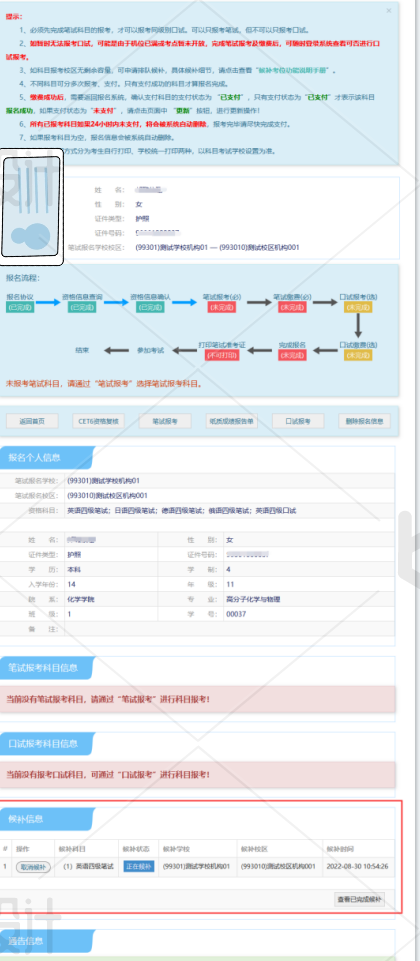Image resolution: width=420 pixels, height=961 pixels.
Task: Open CET6资格复核
Action: [x=99, y=421]
